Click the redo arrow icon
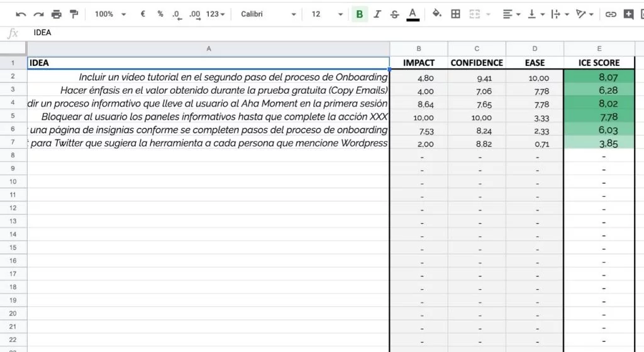This screenshot has width=644, height=352. point(39,14)
